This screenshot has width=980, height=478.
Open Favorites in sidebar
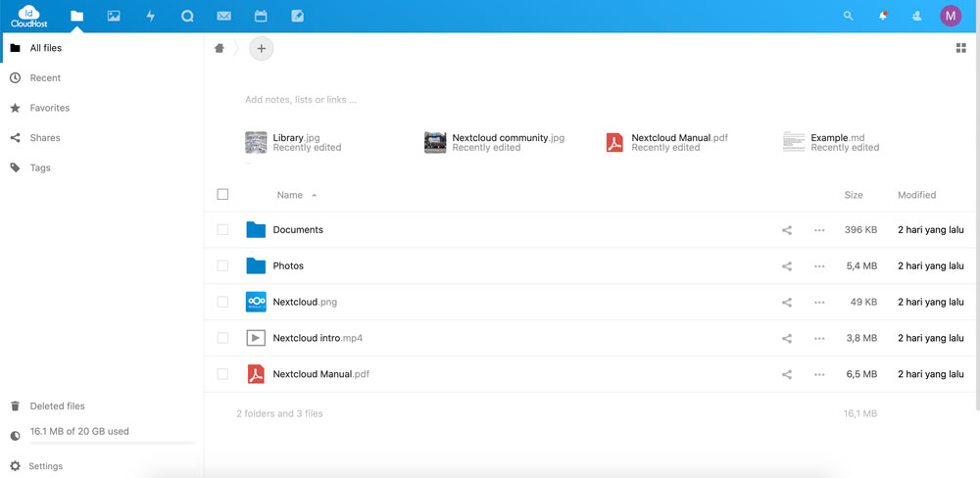(x=102, y=108)
